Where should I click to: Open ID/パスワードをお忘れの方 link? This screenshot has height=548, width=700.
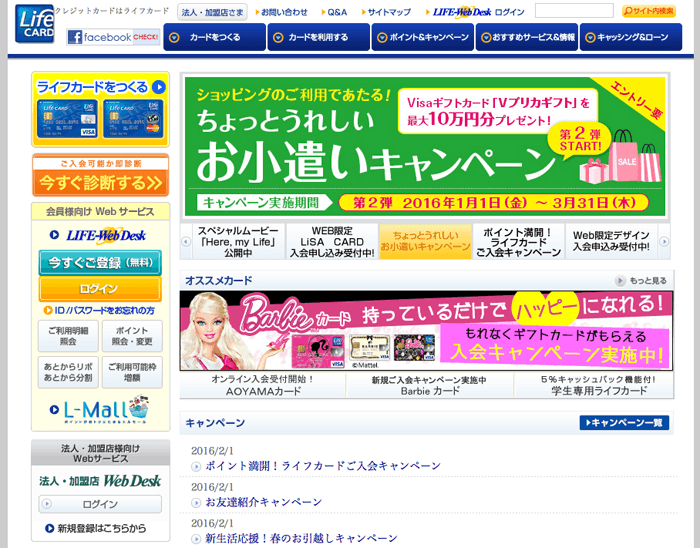pyautogui.click(x=99, y=310)
